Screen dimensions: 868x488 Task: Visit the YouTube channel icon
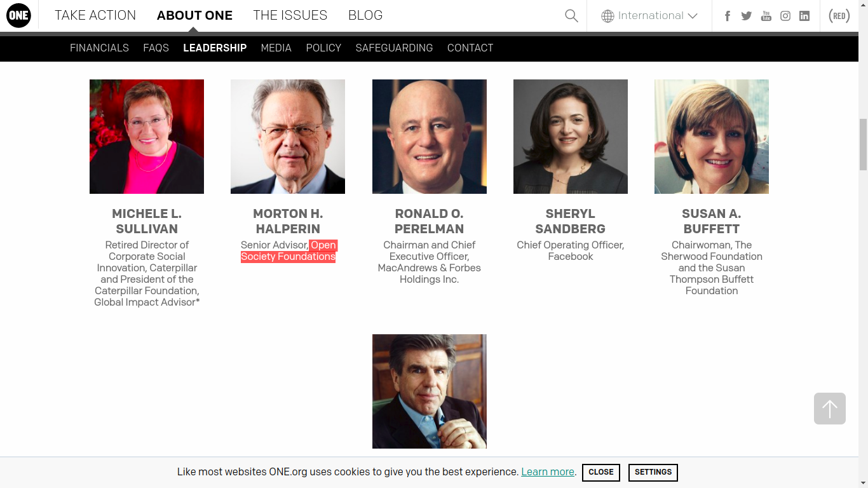(x=766, y=16)
